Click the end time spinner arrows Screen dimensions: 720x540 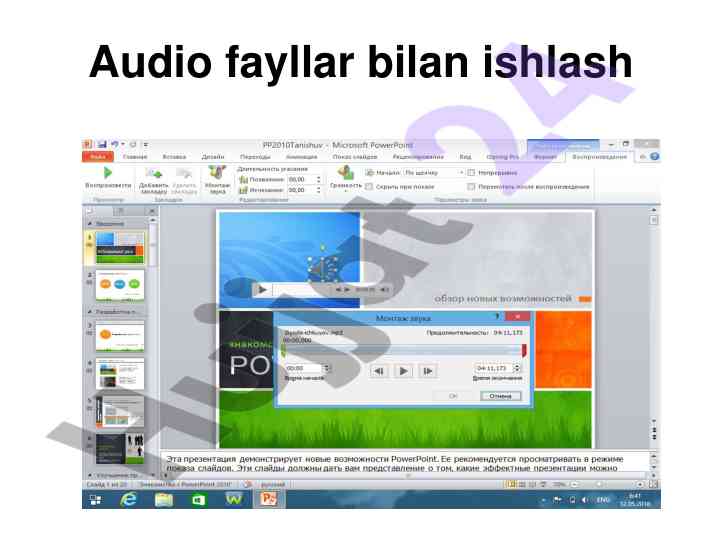click(x=519, y=369)
